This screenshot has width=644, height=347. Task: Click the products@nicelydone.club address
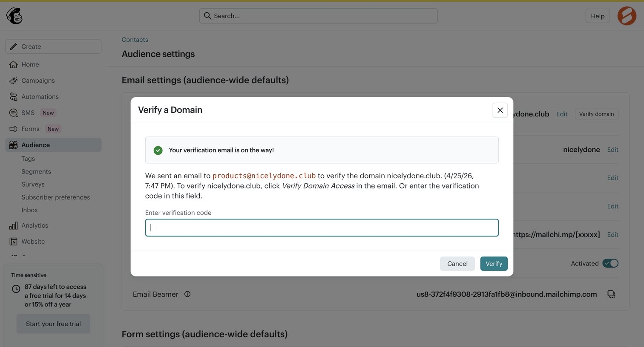coord(264,176)
